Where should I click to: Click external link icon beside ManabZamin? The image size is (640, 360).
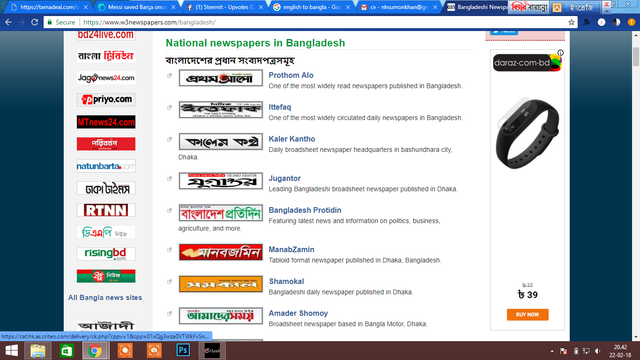point(169,250)
